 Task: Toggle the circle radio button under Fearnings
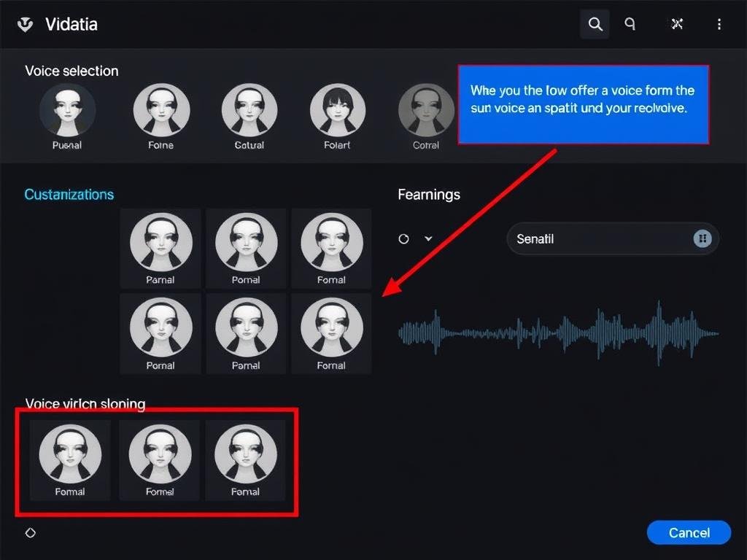coord(403,238)
